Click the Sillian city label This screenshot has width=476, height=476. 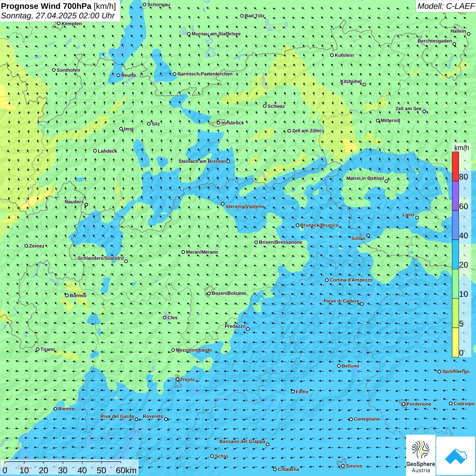click(x=358, y=238)
